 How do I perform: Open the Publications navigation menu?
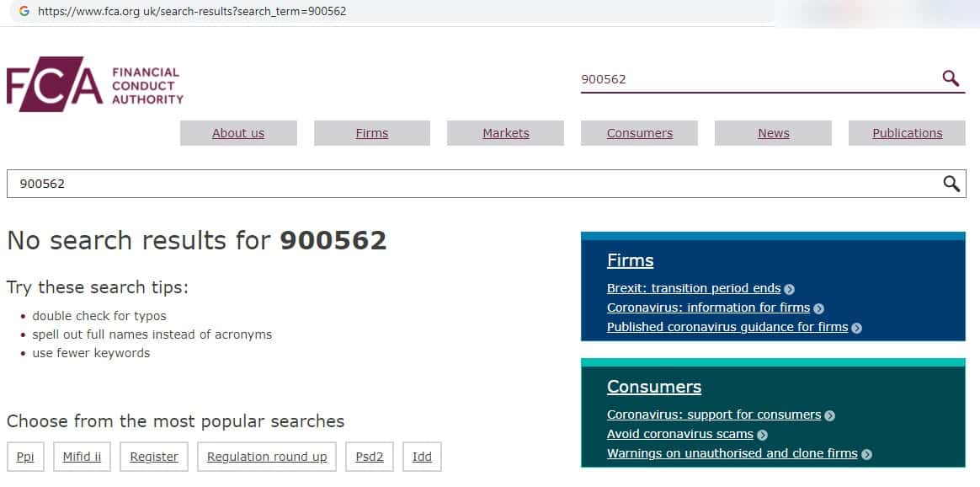point(907,133)
